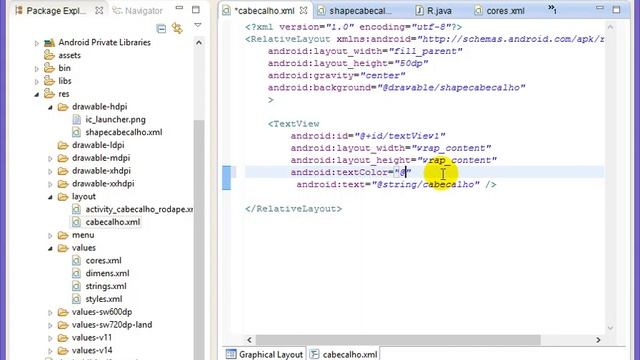Click the </RelativeLayout> closing tag
The height and width of the screenshot is (360, 640).
pyautogui.click(x=293, y=209)
